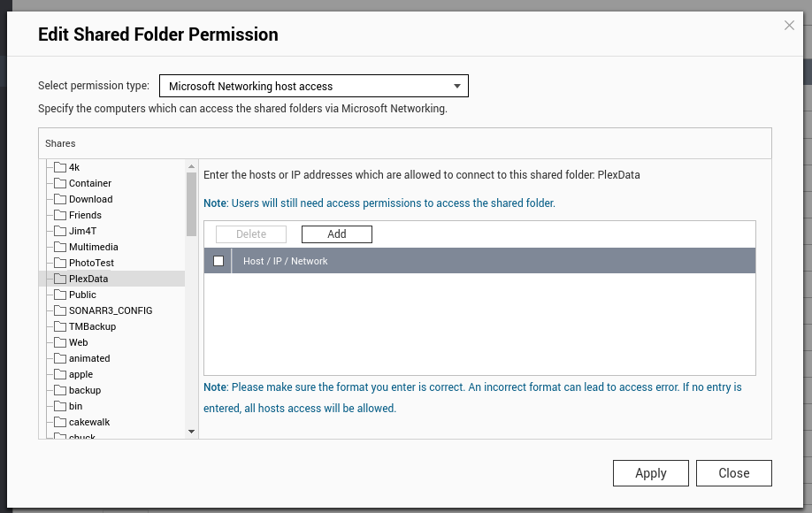Select the SONARR3_CONFIG share
This screenshot has height=513, width=812.
[111, 310]
